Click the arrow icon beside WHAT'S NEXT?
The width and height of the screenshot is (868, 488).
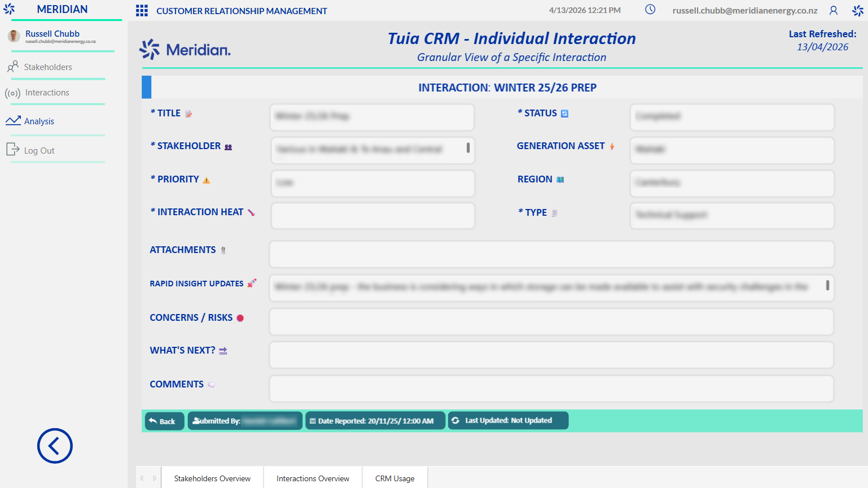tap(223, 351)
